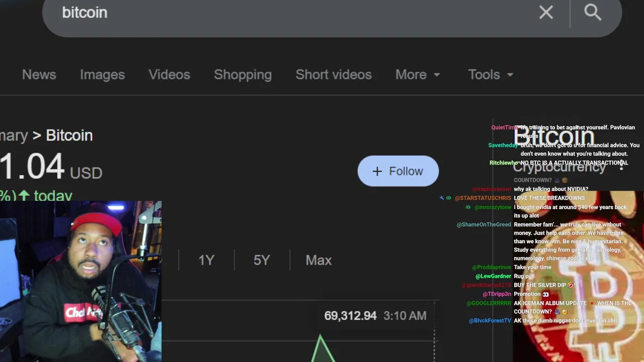
Task: Select the Shopping tab
Action: click(243, 74)
